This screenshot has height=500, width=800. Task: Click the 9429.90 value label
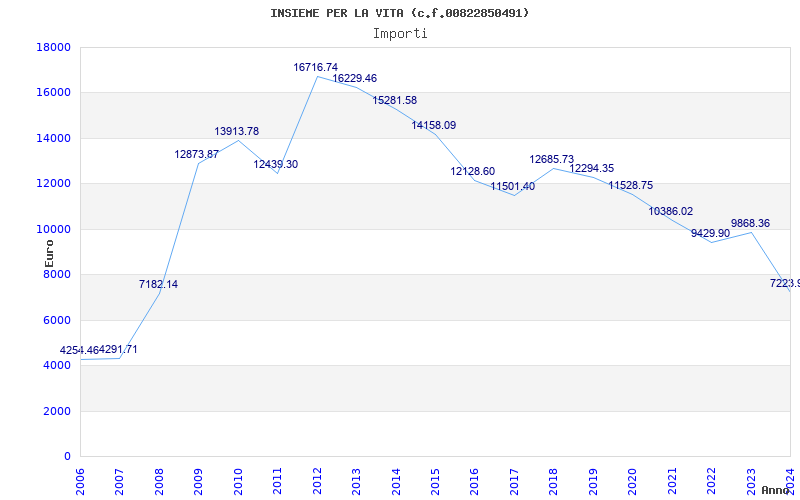[710, 233]
